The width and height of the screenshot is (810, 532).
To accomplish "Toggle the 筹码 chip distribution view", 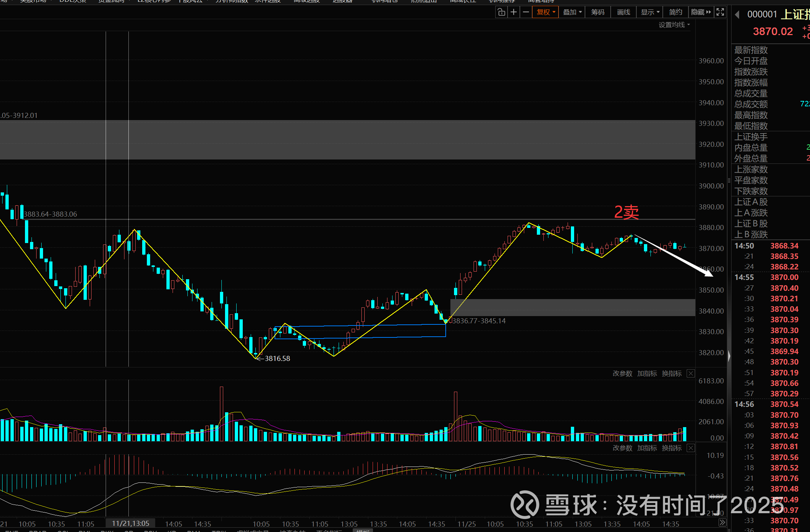I will [x=598, y=12].
